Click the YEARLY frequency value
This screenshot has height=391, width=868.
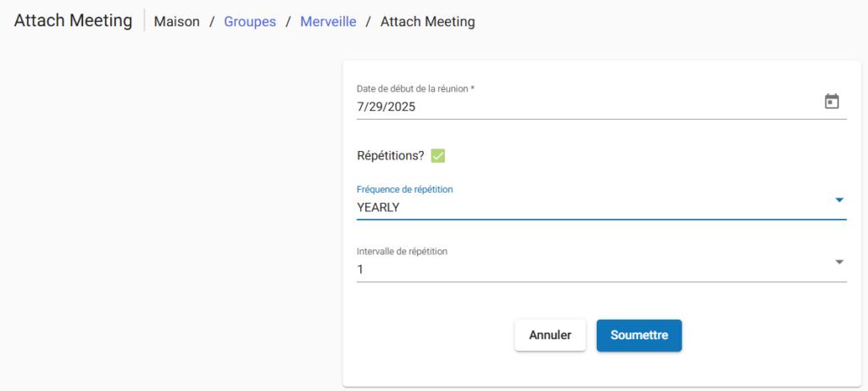(378, 207)
